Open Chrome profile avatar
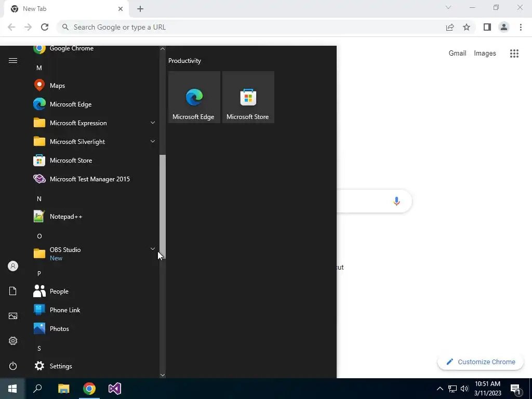This screenshot has width=532, height=399. (x=504, y=27)
